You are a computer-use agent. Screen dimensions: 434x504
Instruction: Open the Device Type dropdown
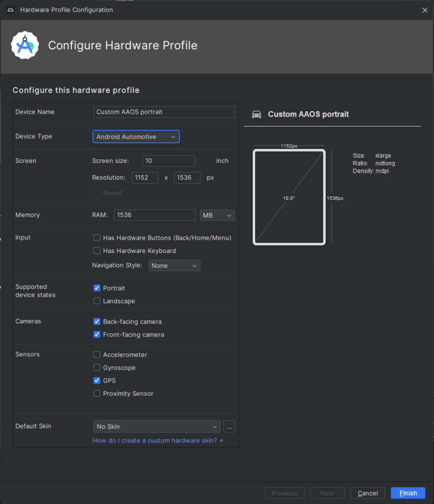pyautogui.click(x=136, y=137)
